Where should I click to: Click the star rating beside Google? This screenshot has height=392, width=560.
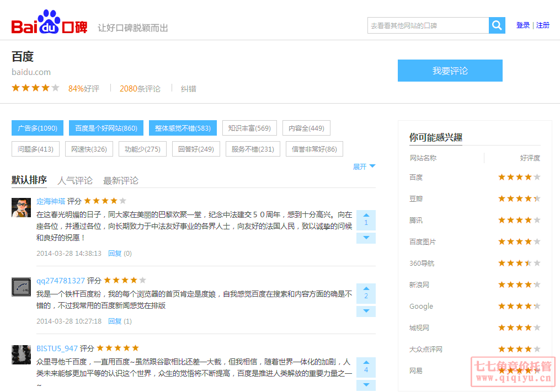(x=519, y=306)
